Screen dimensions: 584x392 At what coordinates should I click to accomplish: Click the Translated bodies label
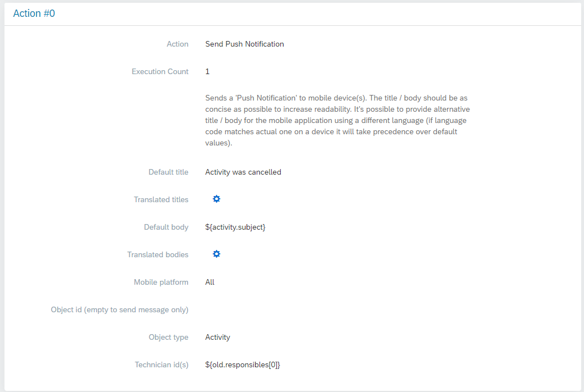pos(158,254)
